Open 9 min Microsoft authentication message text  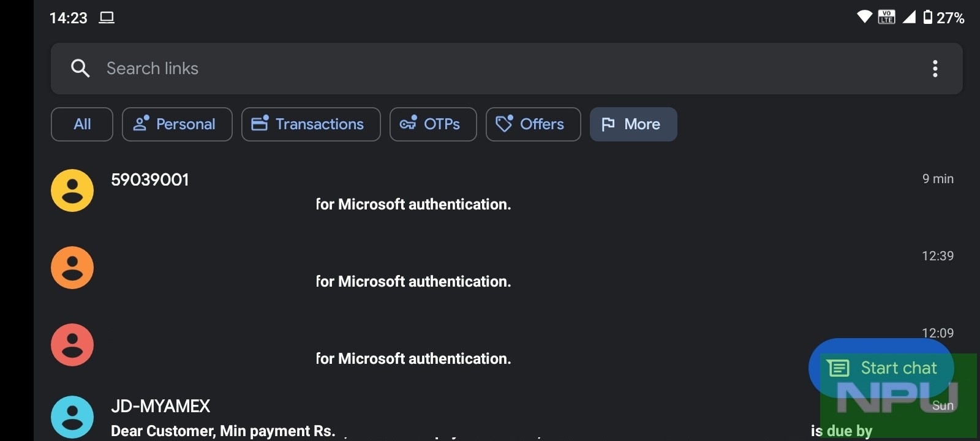(413, 205)
